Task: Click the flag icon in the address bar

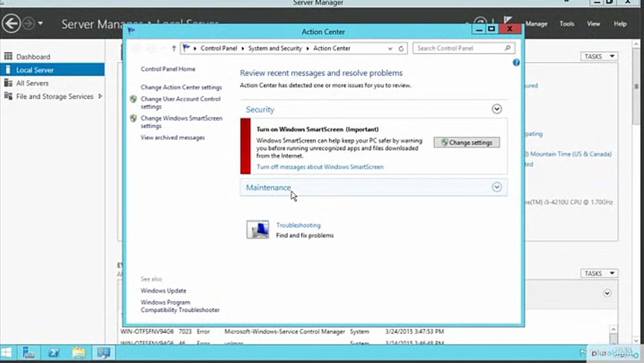Action: click(x=186, y=48)
